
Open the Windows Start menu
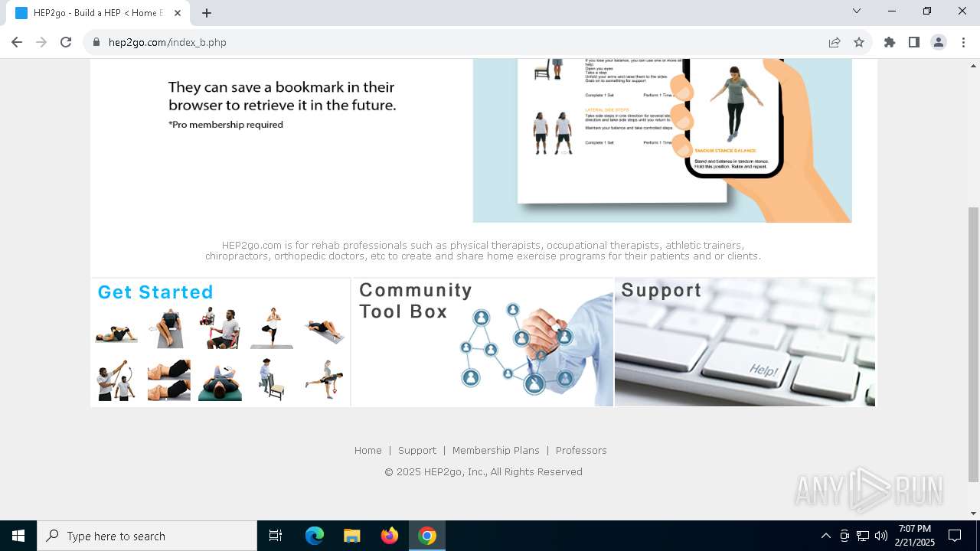[18, 536]
